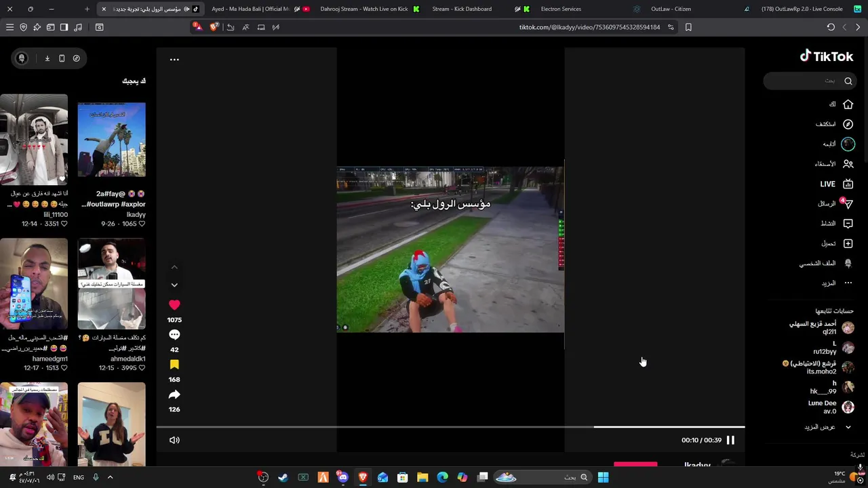Open the site settings icon next to the URL
This screenshot has width=868, height=488.
coord(671,27)
